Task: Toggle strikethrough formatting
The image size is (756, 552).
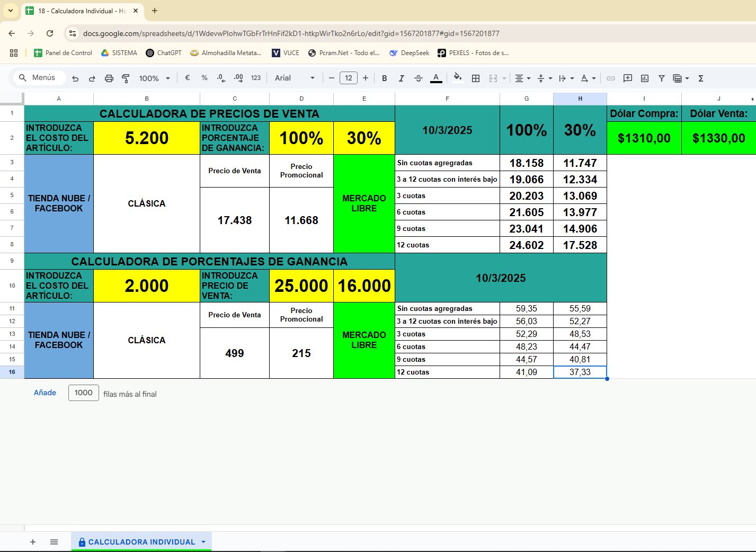Action: pyautogui.click(x=418, y=78)
